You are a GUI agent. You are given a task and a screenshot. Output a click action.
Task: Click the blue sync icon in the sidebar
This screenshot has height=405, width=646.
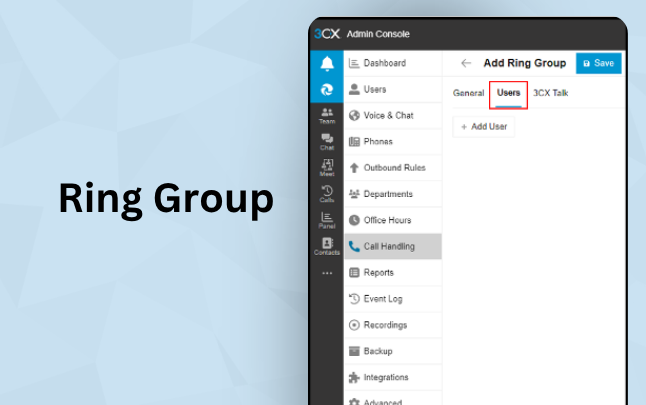point(327,90)
